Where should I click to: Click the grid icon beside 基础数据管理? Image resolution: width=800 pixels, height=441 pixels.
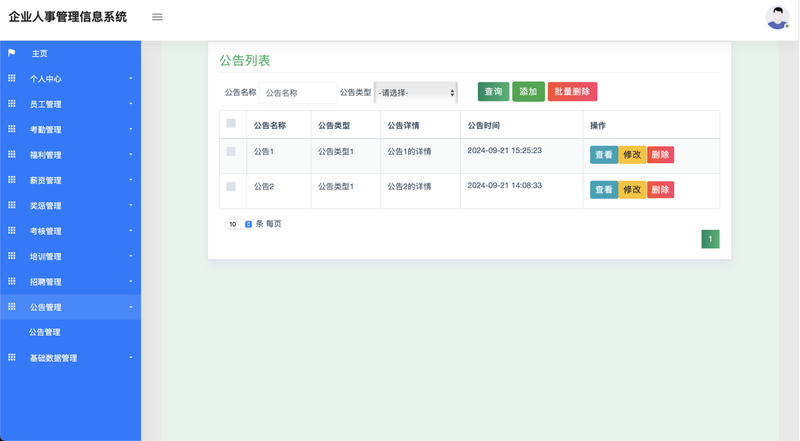[12, 357]
